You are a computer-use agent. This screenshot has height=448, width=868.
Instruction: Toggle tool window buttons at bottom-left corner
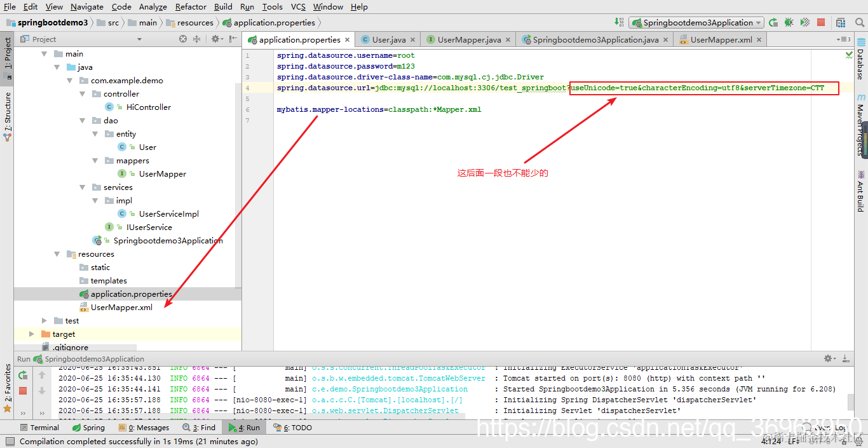[x=9, y=442]
